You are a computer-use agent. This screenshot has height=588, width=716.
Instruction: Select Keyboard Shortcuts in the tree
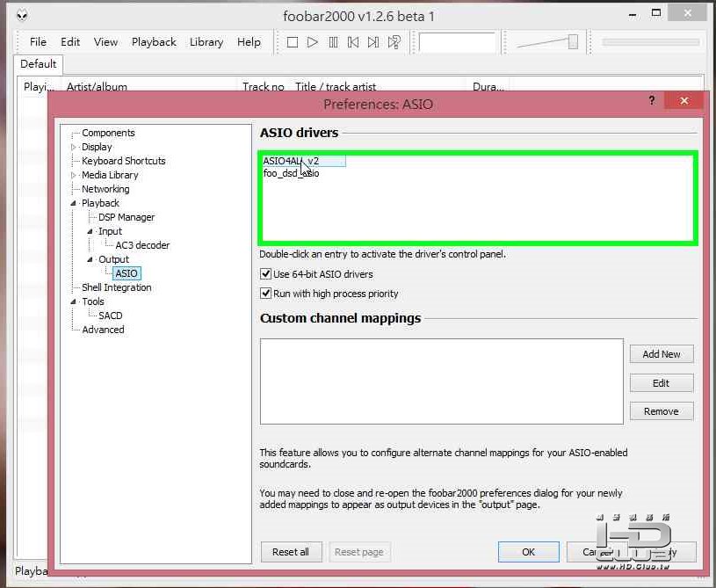(x=123, y=161)
